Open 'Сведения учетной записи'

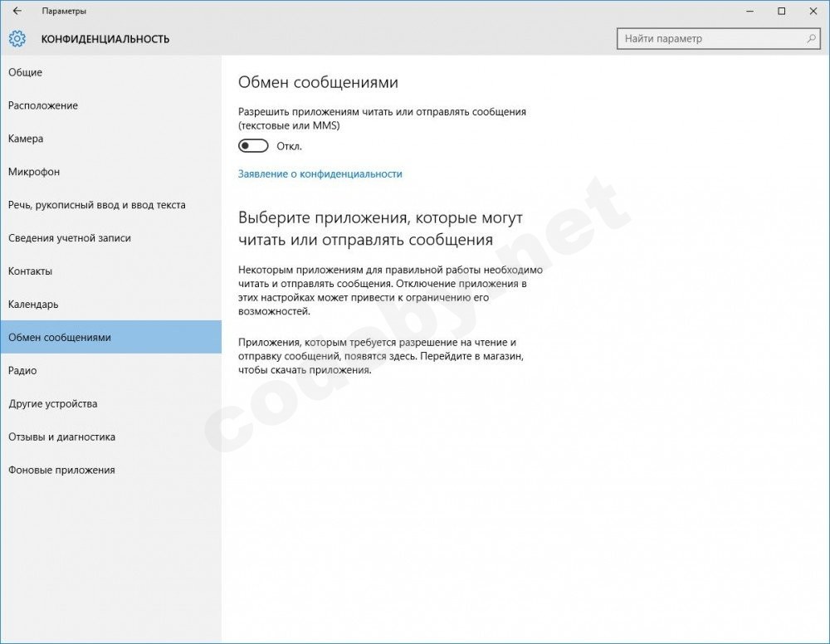click(x=110, y=238)
